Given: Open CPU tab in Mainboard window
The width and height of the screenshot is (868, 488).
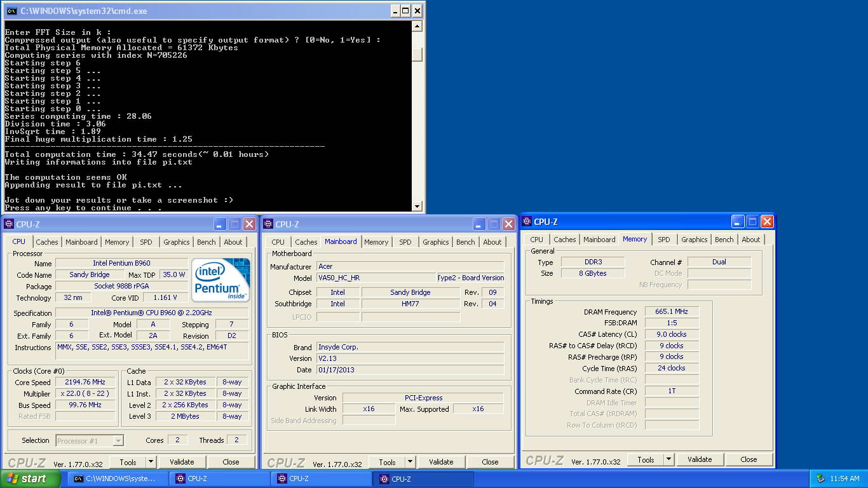Looking at the screenshot, I should coord(278,242).
